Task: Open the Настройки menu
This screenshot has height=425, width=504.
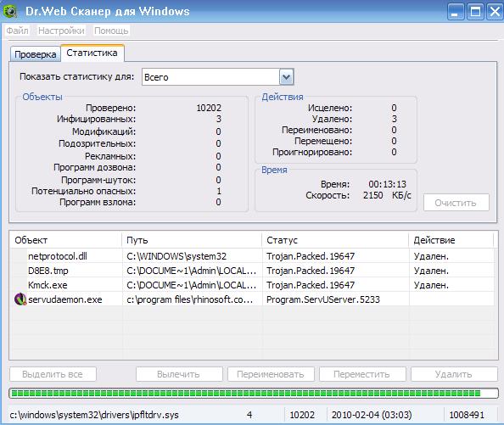Action: pyautogui.click(x=61, y=31)
